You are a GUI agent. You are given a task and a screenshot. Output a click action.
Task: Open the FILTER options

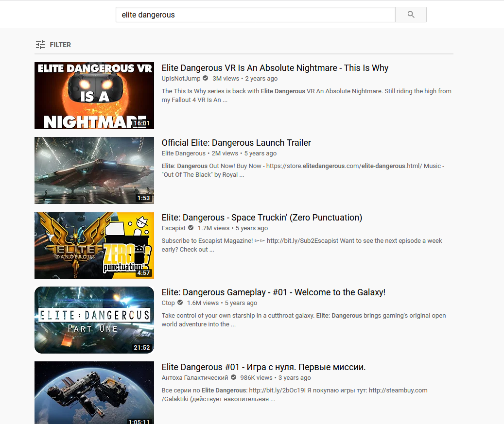pos(53,45)
